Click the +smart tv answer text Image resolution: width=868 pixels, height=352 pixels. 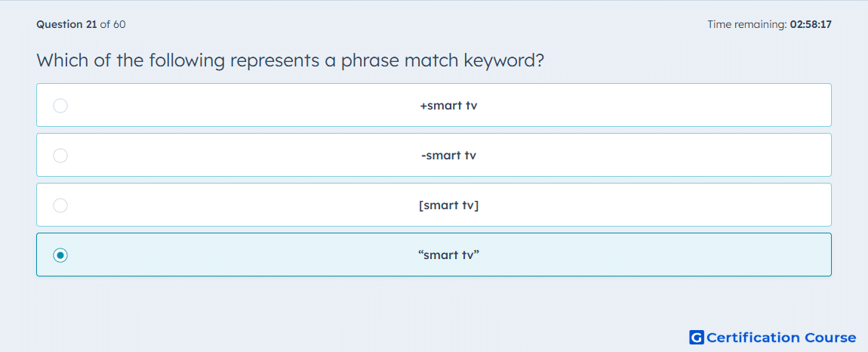448,105
